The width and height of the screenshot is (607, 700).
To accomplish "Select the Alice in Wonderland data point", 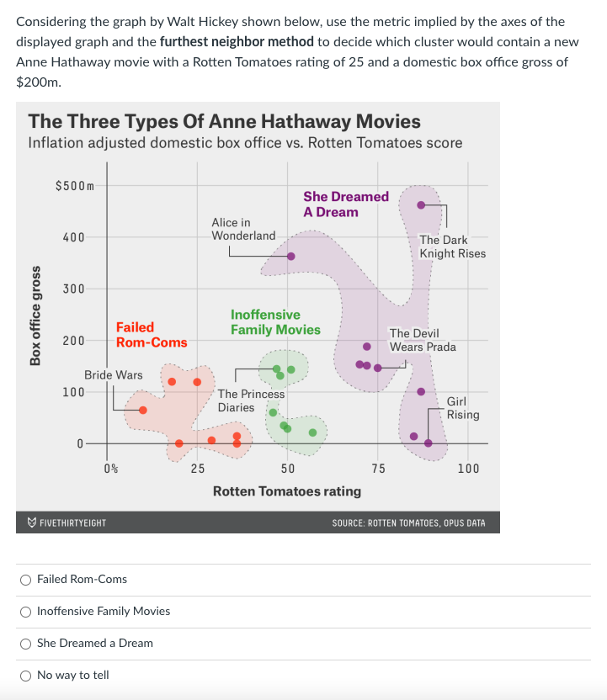I will coord(290,255).
